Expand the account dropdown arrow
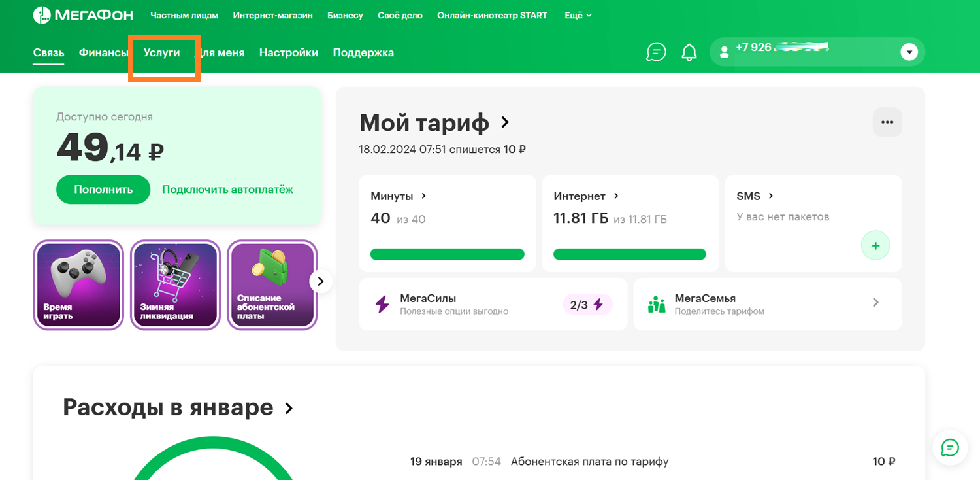The width and height of the screenshot is (980, 480). coord(909,52)
